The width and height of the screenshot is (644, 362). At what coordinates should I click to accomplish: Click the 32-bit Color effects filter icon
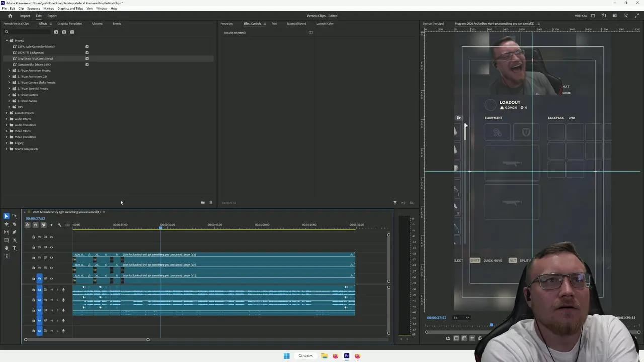pos(64,32)
